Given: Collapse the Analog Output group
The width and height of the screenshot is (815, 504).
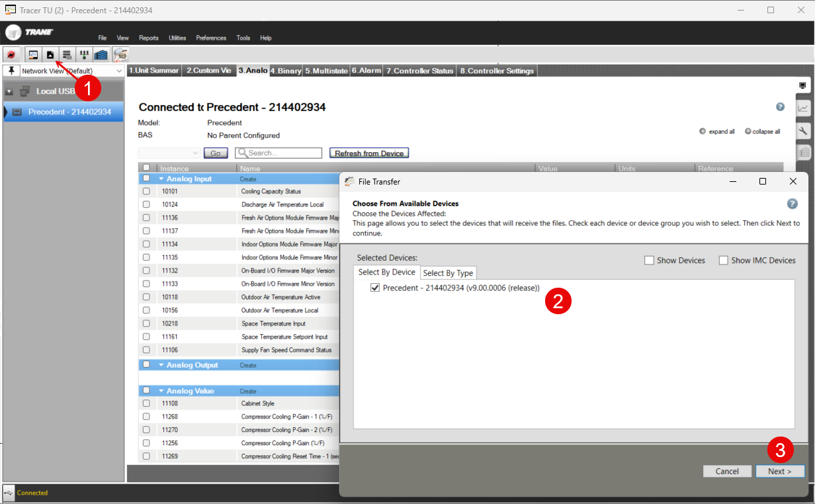Looking at the screenshot, I should coord(161,365).
